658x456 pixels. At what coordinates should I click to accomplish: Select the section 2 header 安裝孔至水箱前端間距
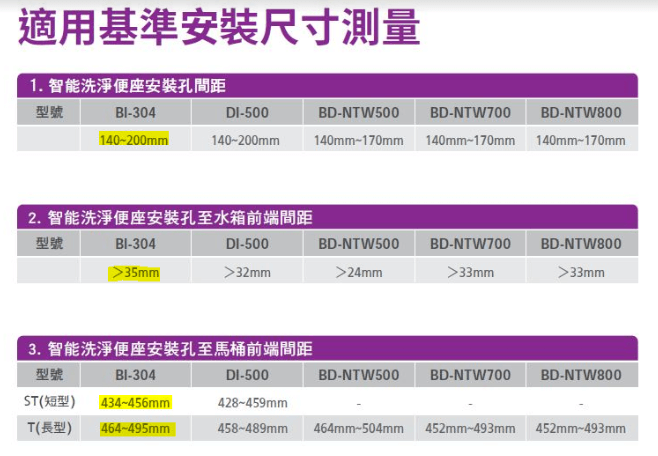pos(327,217)
